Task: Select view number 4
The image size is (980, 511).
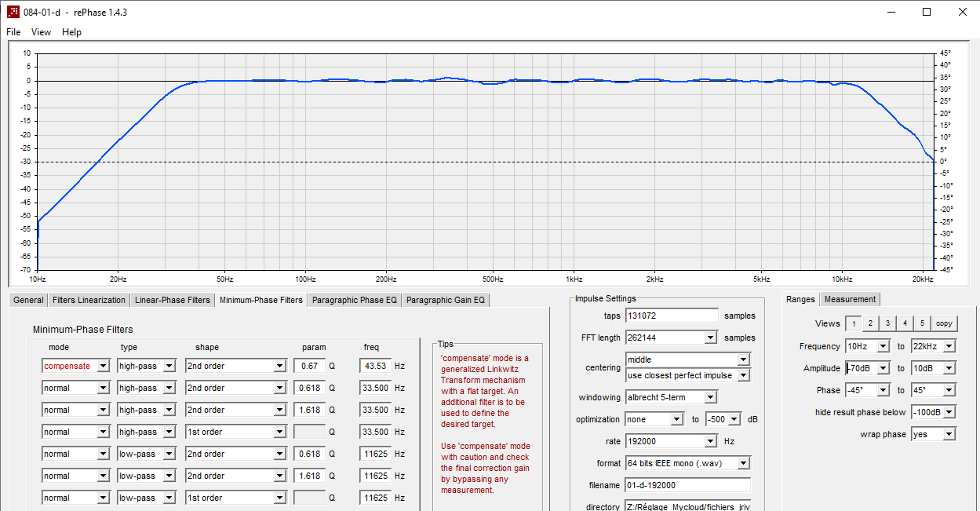Action: [905, 323]
